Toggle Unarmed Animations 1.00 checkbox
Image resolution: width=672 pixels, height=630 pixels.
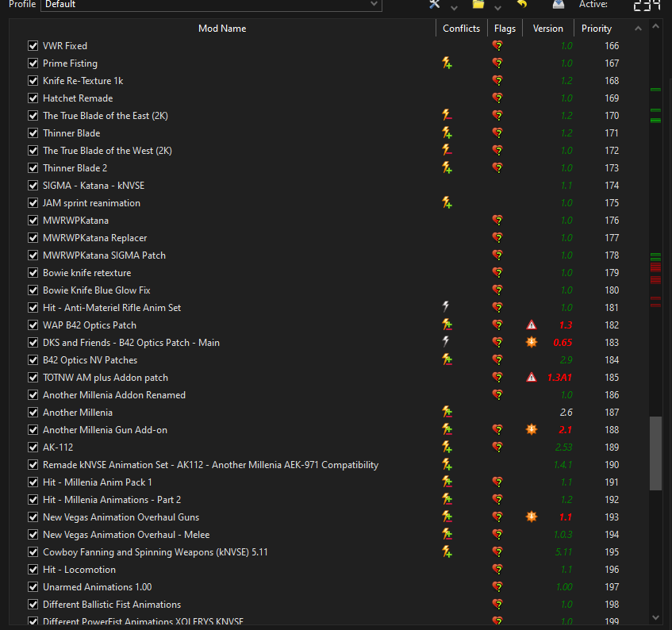point(33,586)
